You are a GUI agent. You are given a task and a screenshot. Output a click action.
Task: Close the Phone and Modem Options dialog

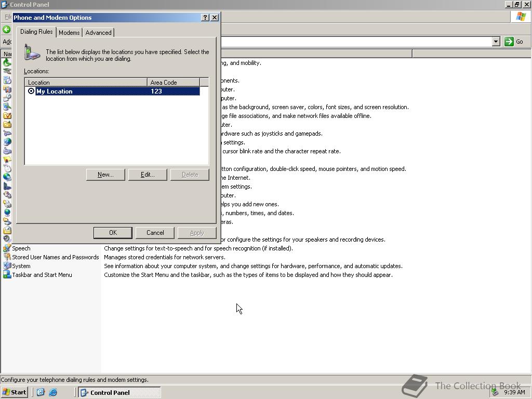tap(215, 17)
